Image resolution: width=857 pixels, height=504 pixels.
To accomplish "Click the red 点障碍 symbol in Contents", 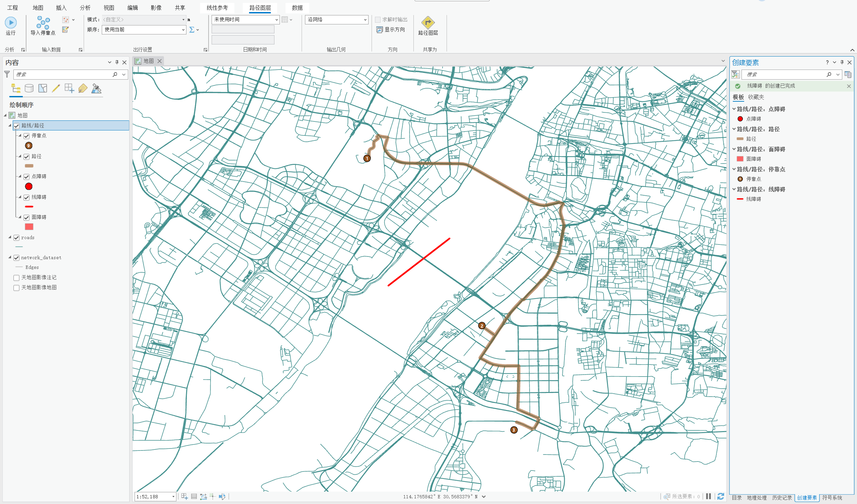I will pos(29,186).
